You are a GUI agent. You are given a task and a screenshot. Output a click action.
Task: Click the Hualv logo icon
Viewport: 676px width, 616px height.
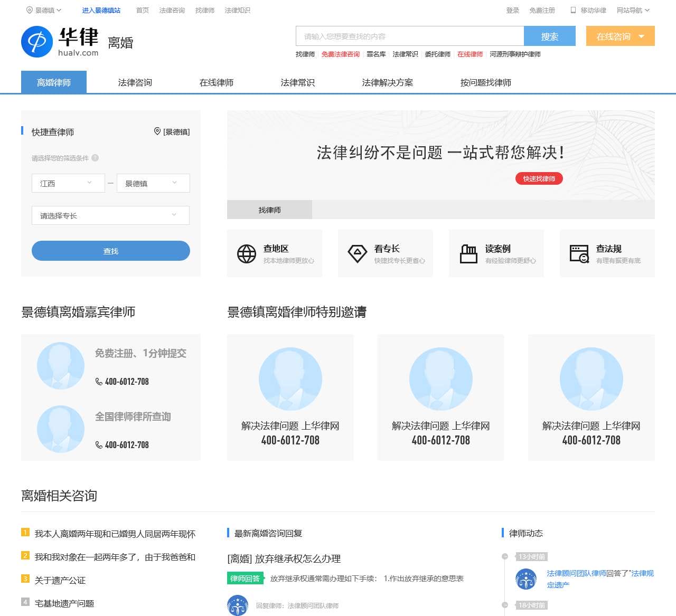pyautogui.click(x=37, y=42)
